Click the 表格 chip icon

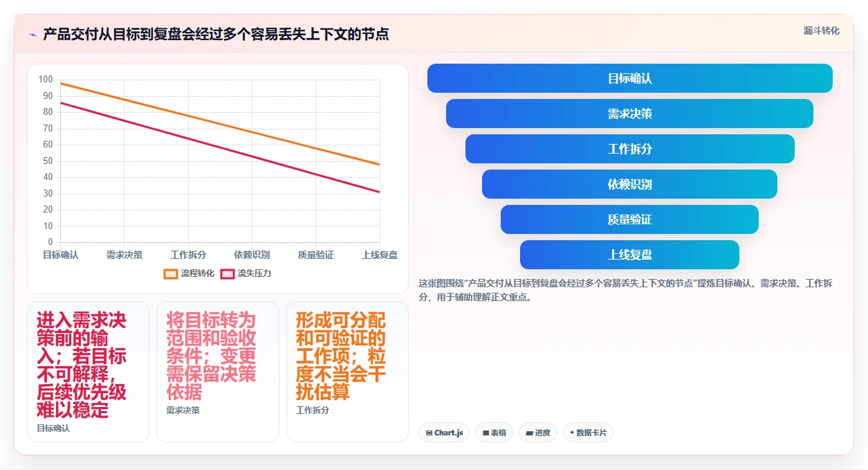486,433
